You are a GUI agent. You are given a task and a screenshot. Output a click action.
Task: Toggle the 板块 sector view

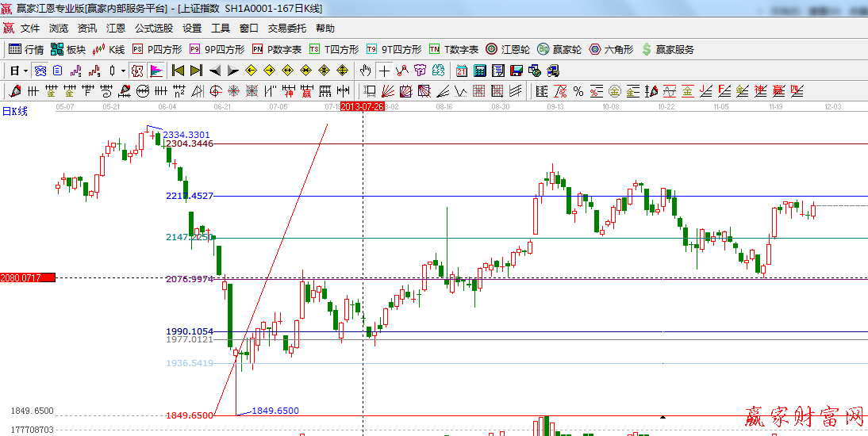tap(68, 49)
